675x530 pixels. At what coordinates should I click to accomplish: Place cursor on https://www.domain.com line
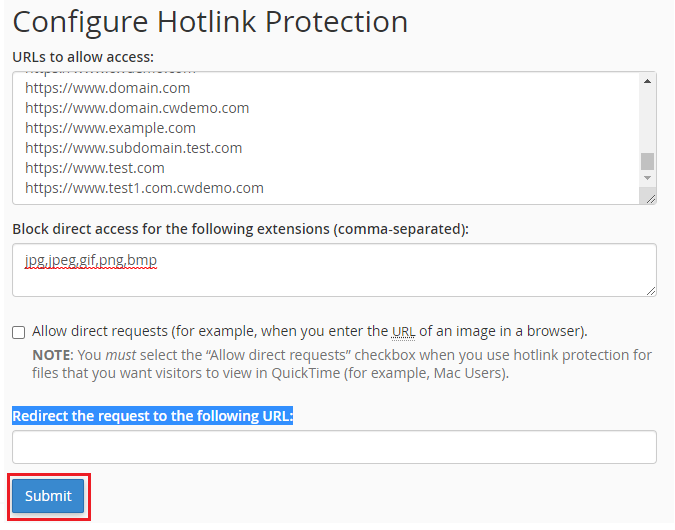[x=107, y=88]
